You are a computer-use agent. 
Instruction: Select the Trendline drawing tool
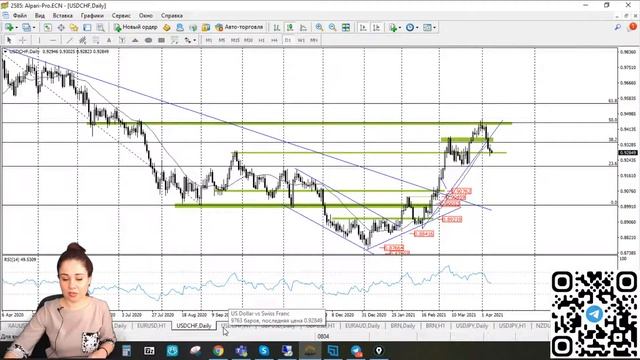coord(69,40)
